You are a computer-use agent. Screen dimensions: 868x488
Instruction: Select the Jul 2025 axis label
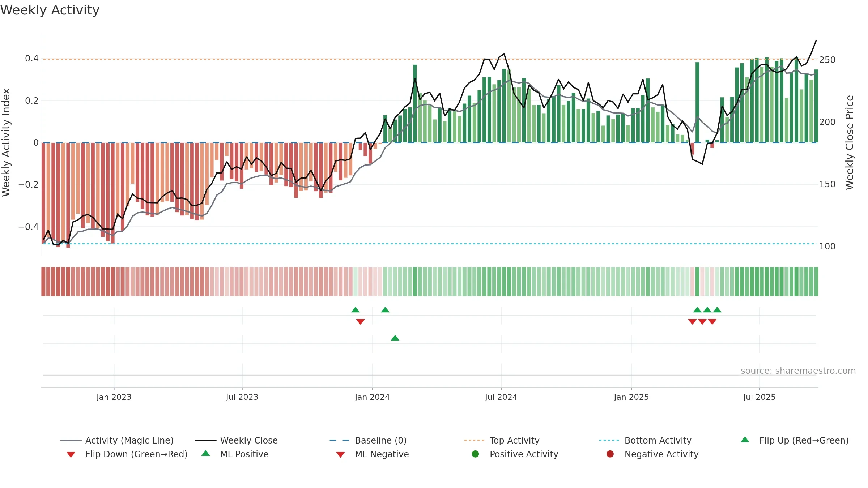coord(759,397)
